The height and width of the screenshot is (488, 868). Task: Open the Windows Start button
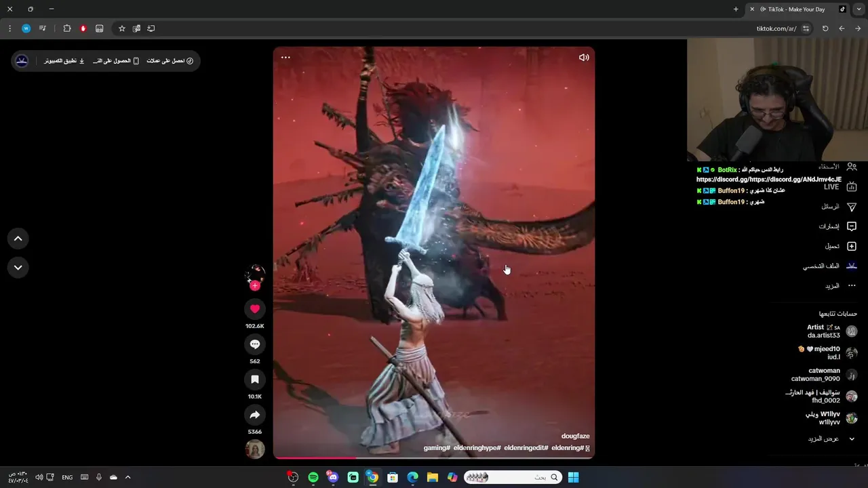[573, 477]
